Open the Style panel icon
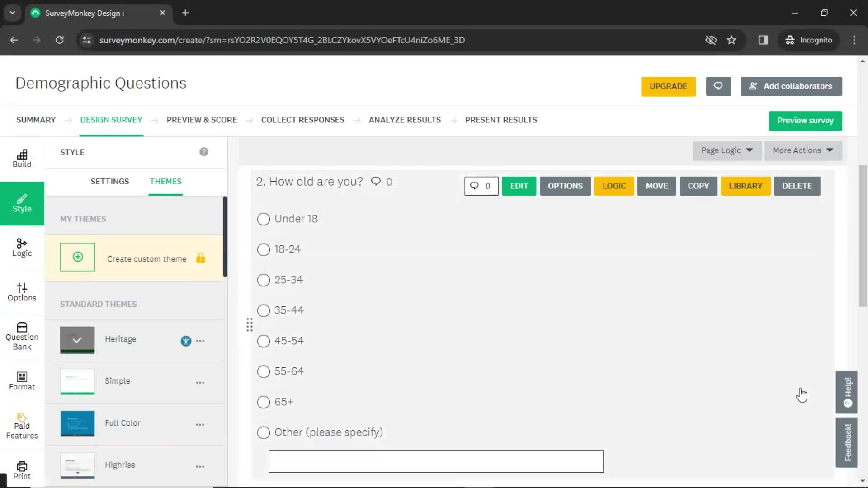This screenshot has width=868, height=488. [x=22, y=202]
